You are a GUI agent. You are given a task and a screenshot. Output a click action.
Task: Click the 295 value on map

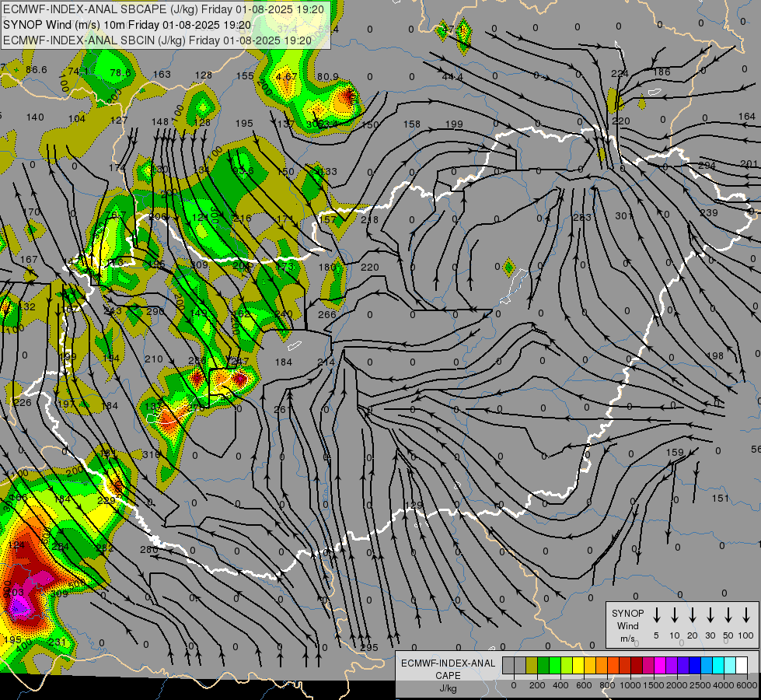(x=369, y=648)
